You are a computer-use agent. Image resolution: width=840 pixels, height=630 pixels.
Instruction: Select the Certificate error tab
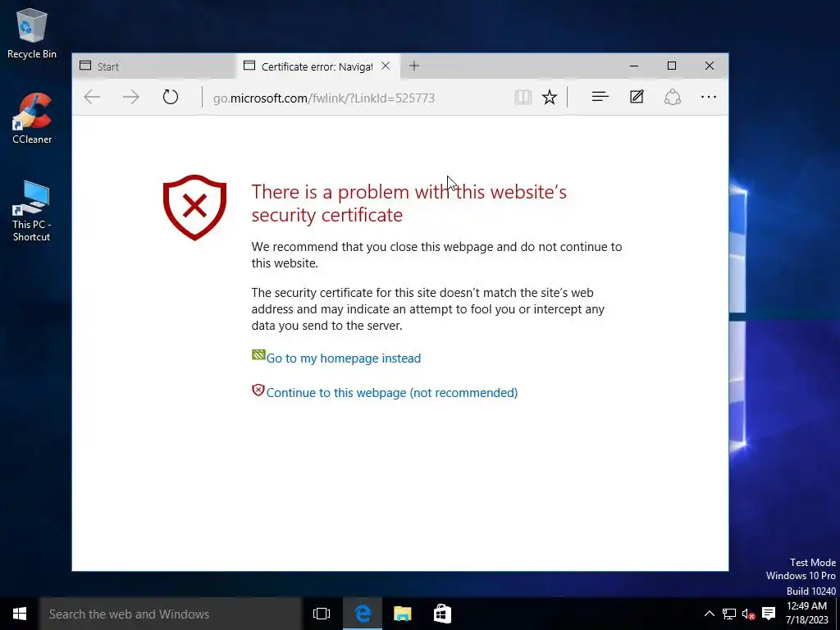coord(317,66)
